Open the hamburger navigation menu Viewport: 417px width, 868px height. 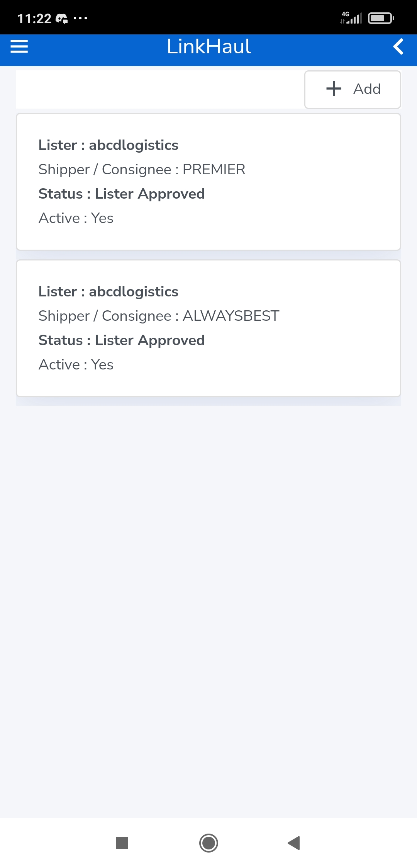19,46
